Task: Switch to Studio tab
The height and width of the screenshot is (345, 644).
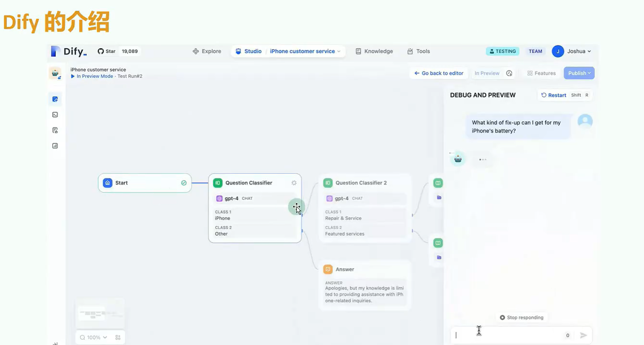Action: click(x=249, y=51)
